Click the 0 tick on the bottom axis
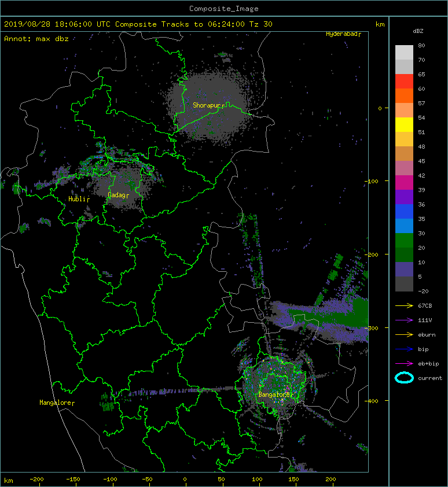 click(x=185, y=479)
